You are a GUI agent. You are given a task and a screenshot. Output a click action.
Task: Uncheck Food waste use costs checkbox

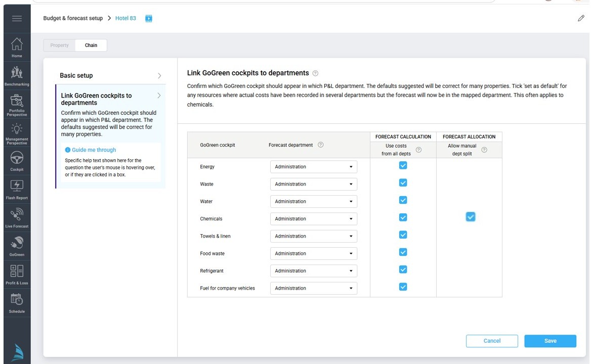pos(403,252)
